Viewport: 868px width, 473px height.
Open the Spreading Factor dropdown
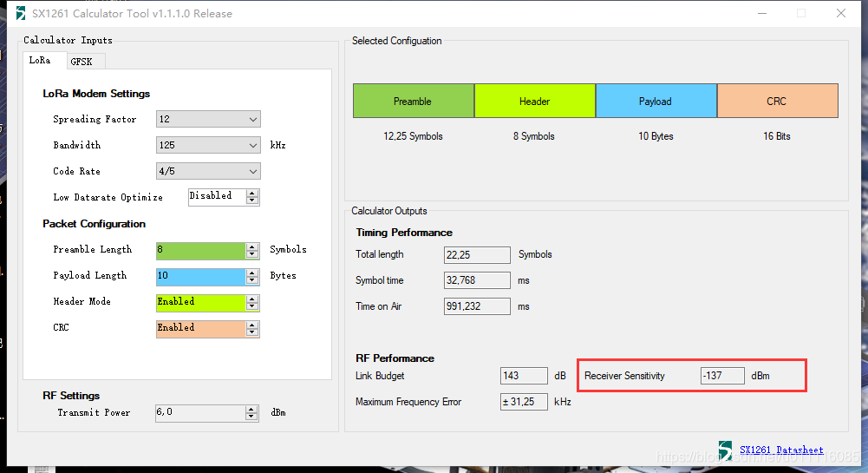pyautogui.click(x=208, y=119)
